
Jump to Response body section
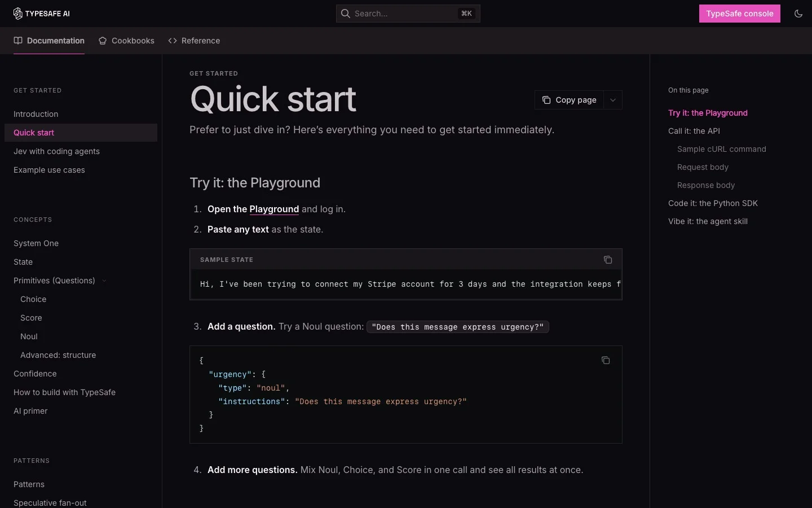706,185
